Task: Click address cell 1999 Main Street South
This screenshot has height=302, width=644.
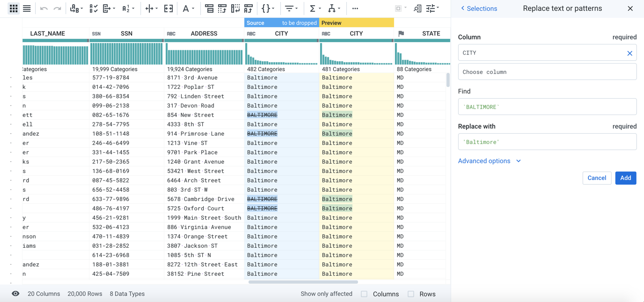Action: (204, 218)
